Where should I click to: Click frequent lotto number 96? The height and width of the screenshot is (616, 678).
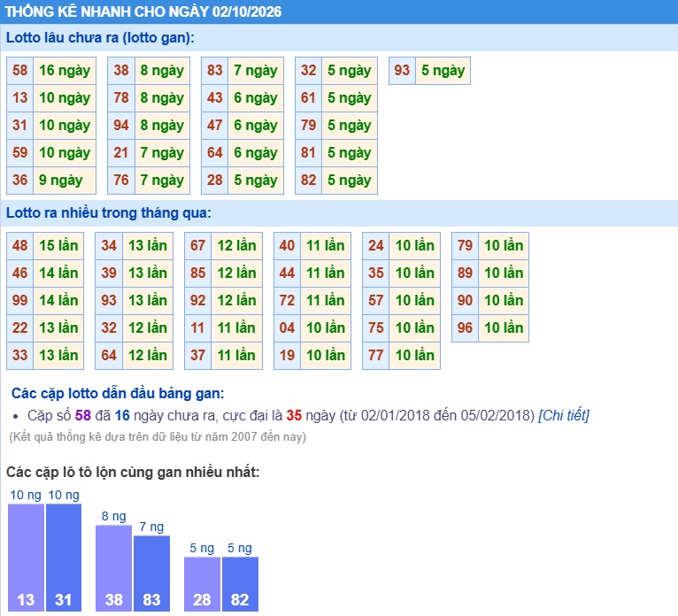coord(466,328)
